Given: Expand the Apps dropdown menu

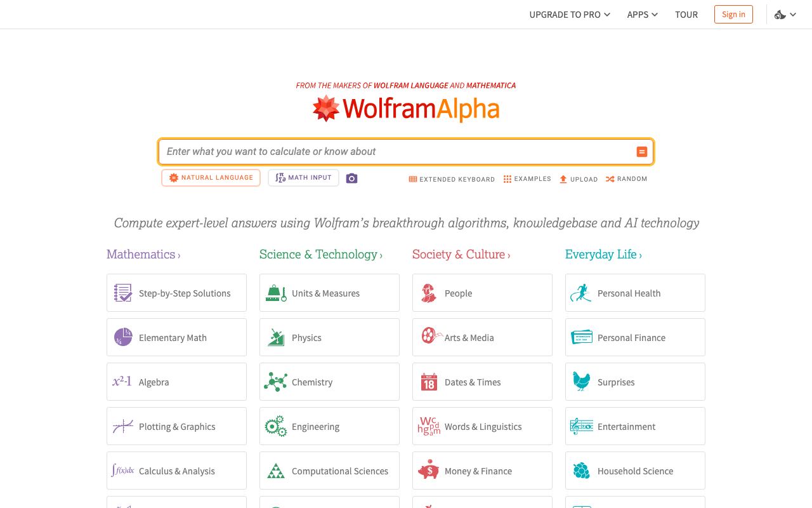Looking at the screenshot, I should click(642, 15).
